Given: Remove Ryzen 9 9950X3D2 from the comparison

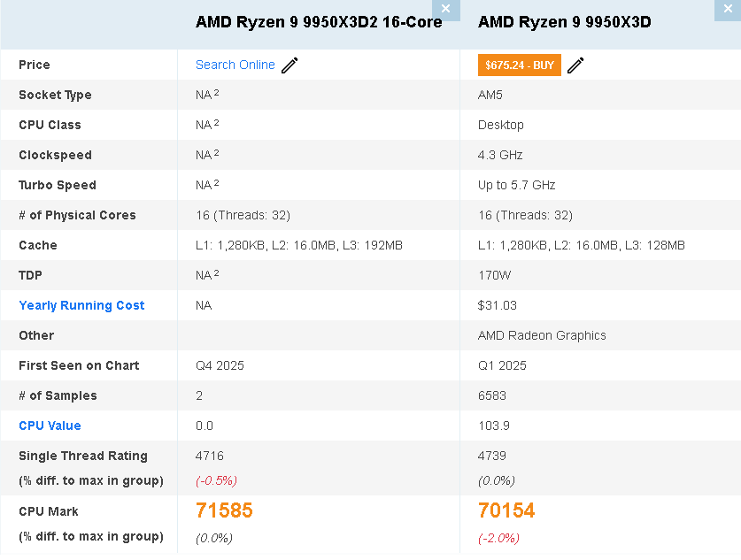Looking at the screenshot, I should coord(446,11).
